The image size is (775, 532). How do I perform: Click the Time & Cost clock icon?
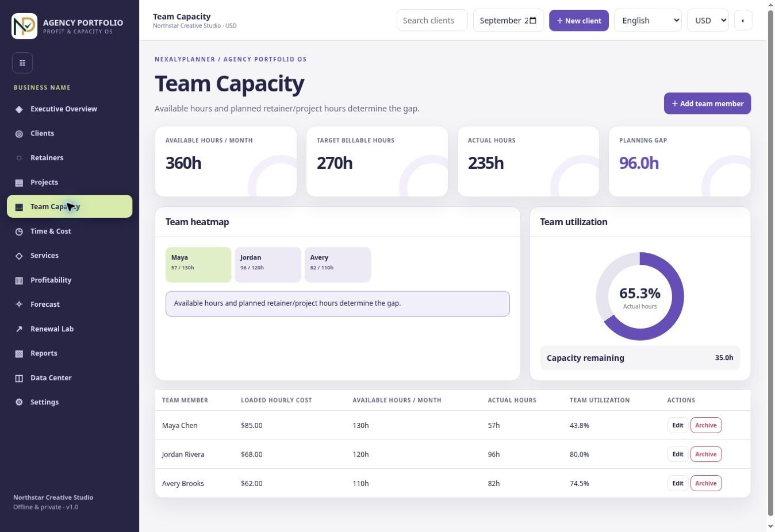click(x=19, y=231)
